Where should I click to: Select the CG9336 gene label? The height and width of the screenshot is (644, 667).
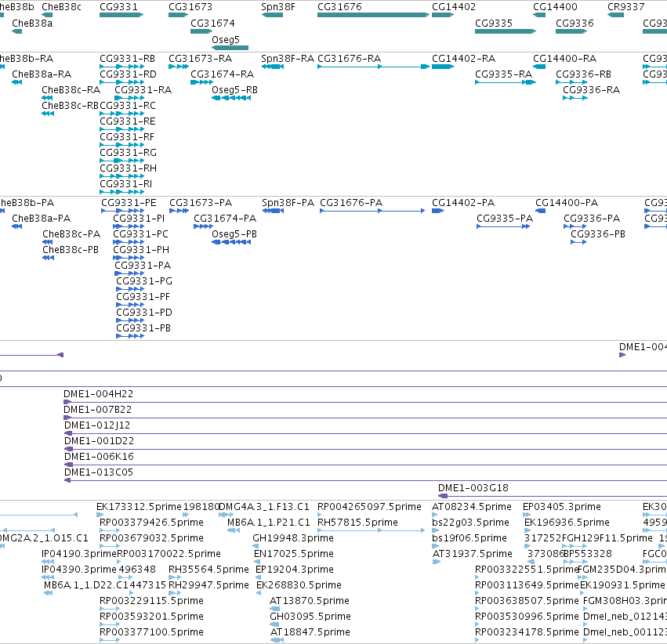[x=575, y=23]
